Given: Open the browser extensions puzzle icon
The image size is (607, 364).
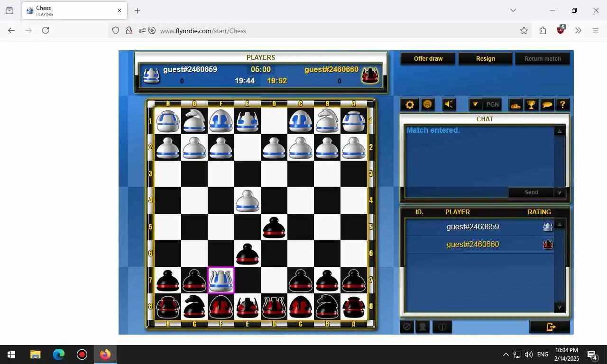Looking at the screenshot, I should (x=543, y=30).
